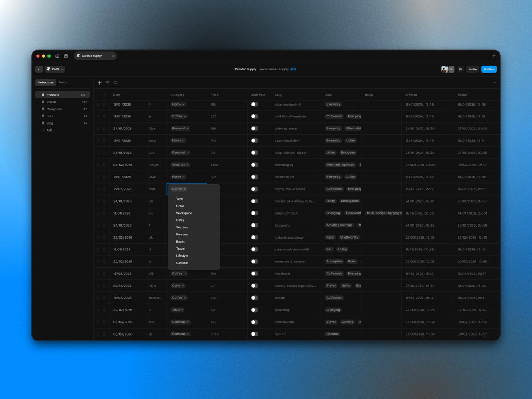Open the Brands collection
This screenshot has height=399, width=532.
pyautogui.click(x=63, y=102)
